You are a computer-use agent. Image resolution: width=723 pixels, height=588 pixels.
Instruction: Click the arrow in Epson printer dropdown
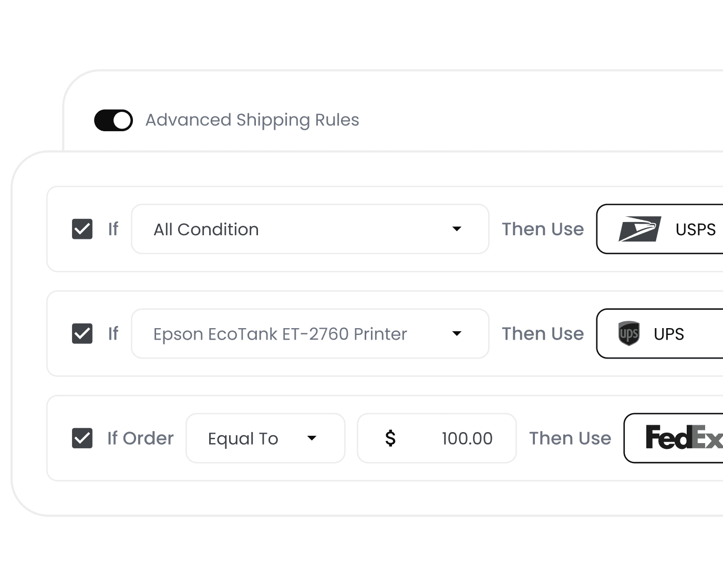(x=457, y=333)
